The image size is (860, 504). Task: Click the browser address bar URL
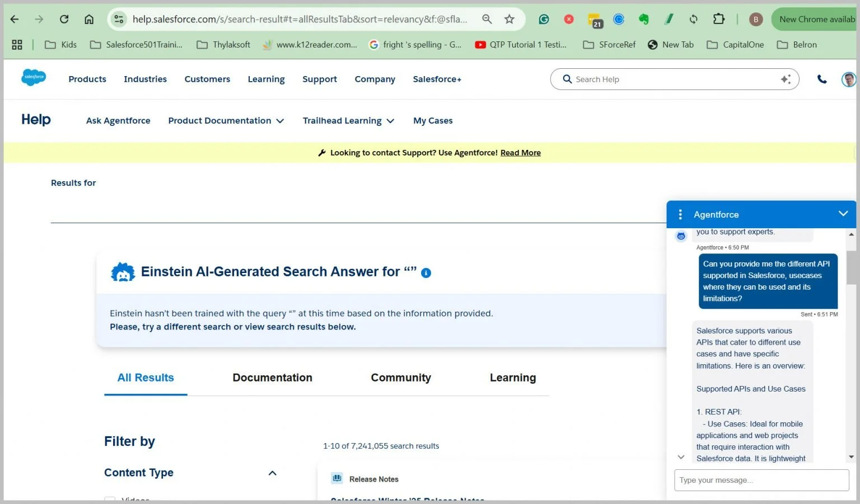point(300,19)
